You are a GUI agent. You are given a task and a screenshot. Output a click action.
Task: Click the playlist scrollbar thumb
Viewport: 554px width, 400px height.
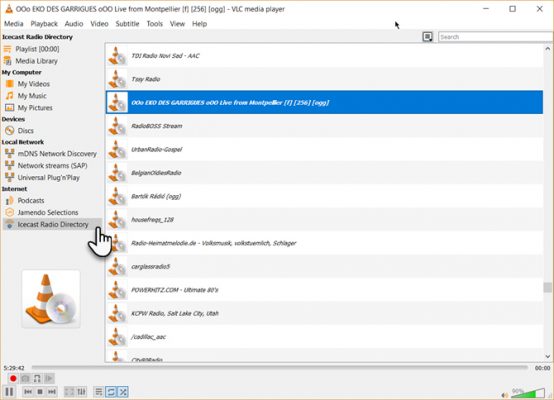pyautogui.click(x=548, y=287)
